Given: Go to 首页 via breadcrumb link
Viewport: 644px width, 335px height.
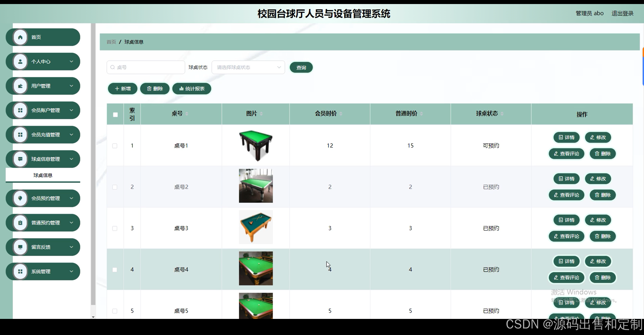Looking at the screenshot, I should click(x=111, y=42).
